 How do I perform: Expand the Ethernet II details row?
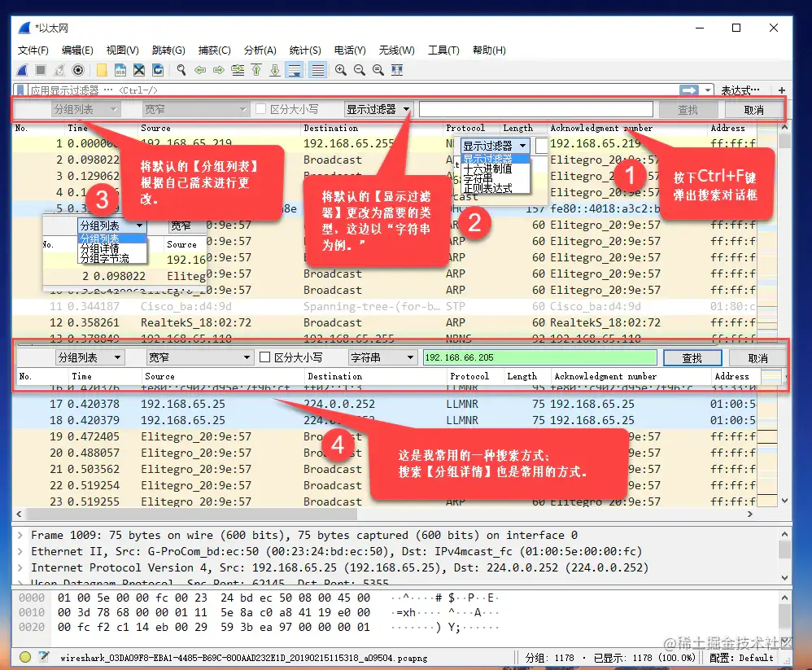(20, 551)
